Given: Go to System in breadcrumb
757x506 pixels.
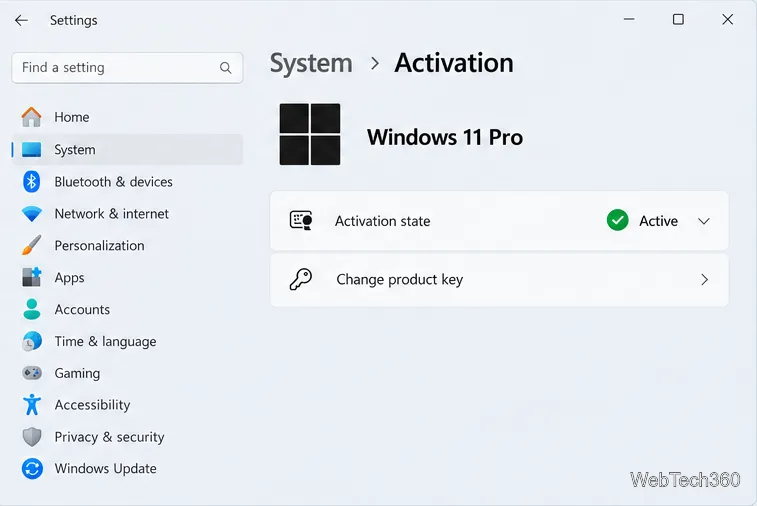Looking at the screenshot, I should pos(311,63).
